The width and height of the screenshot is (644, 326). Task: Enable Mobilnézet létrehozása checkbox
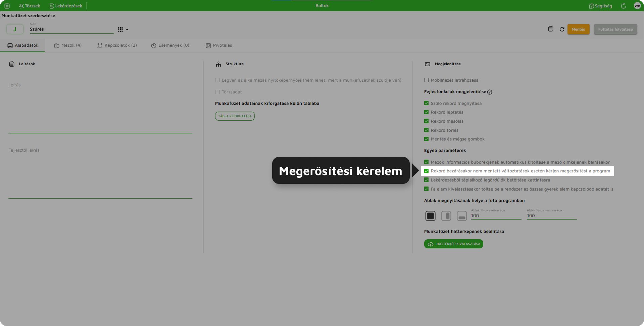(x=426, y=80)
